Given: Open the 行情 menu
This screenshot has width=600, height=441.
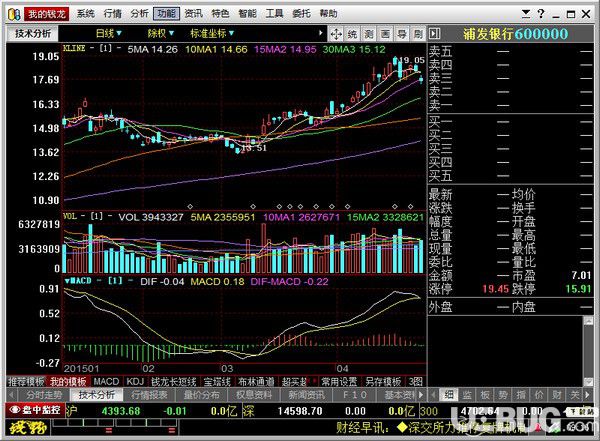Looking at the screenshot, I should click(x=112, y=14).
